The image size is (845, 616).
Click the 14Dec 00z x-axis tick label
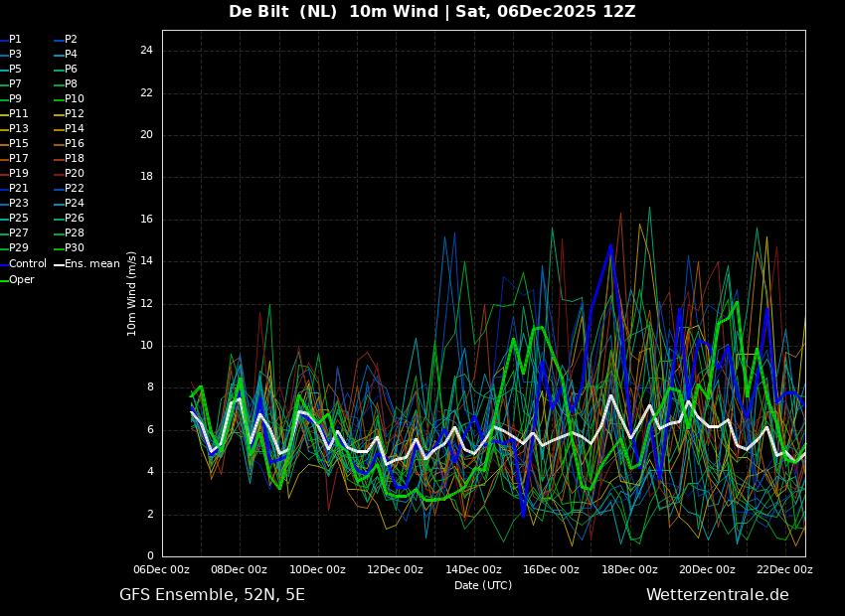coord(473,570)
